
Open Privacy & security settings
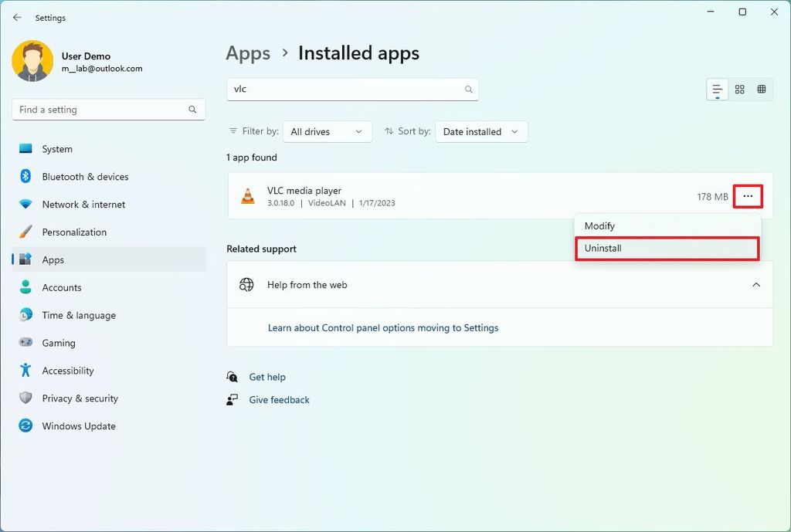(80, 398)
